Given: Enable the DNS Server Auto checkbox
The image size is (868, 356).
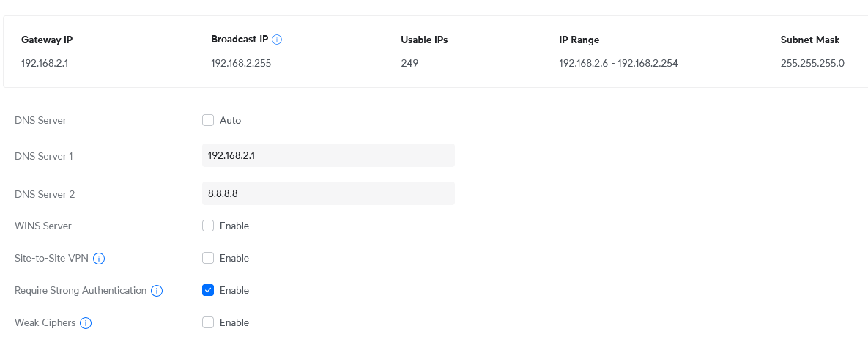Looking at the screenshot, I should pyautogui.click(x=208, y=120).
